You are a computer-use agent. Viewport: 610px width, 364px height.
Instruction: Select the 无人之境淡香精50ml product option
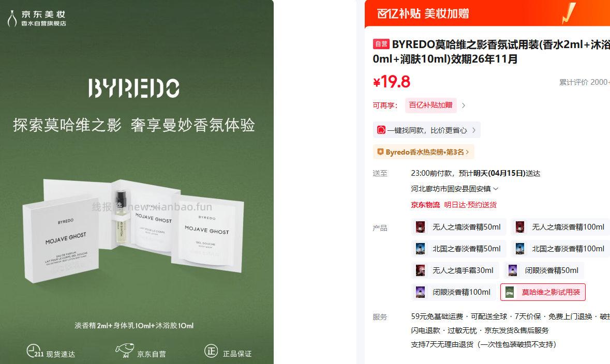[x=458, y=226]
